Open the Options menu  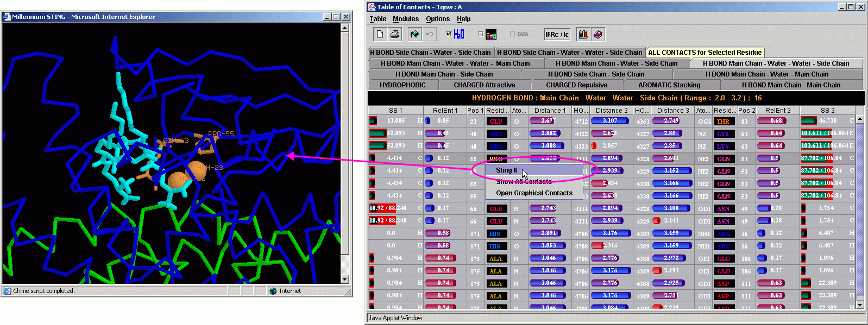click(x=438, y=18)
